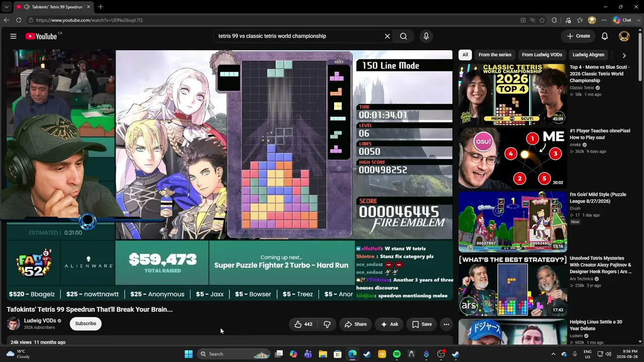The height and width of the screenshot is (362, 644).
Task: Open Helping Linus Settle a 30 Year Debate
Action: click(596, 325)
